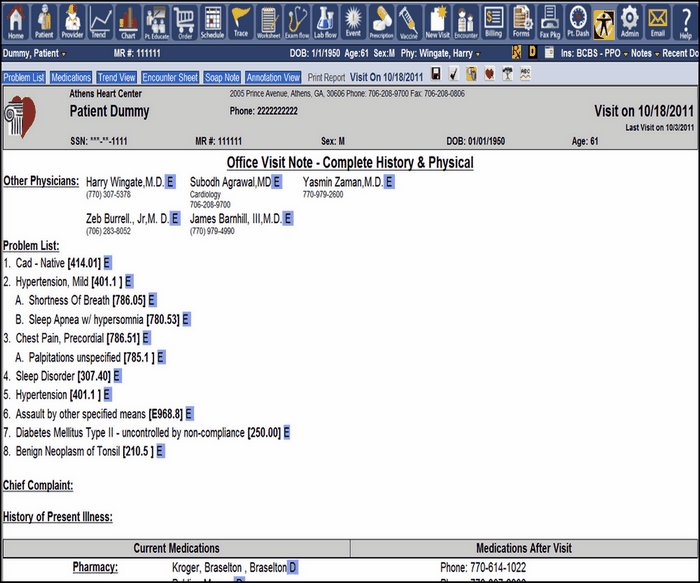Open the Exam flow stethoscope icon

(297, 21)
